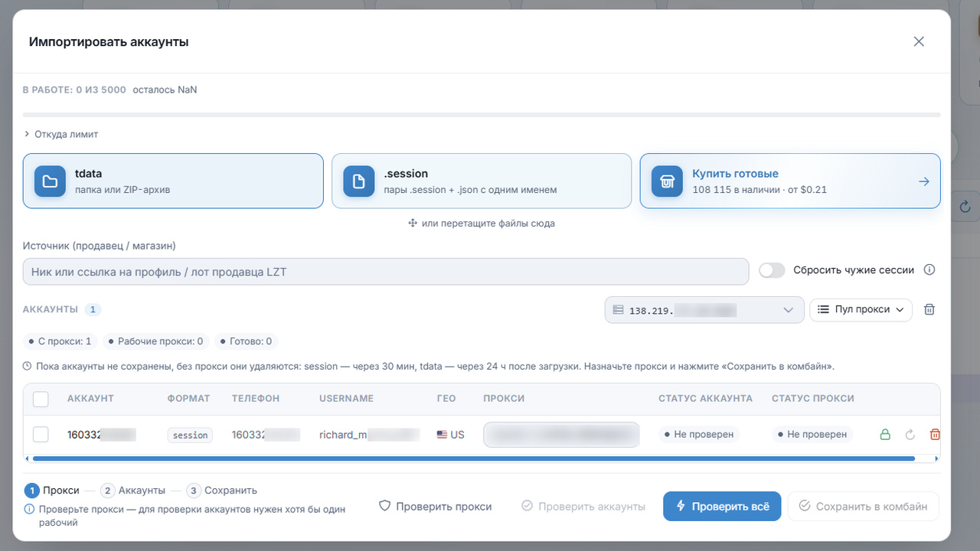The height and width of the screenshot is (551, 980).
Task: Click the refresh icon in the account row
Action: [x=910, y=435]
